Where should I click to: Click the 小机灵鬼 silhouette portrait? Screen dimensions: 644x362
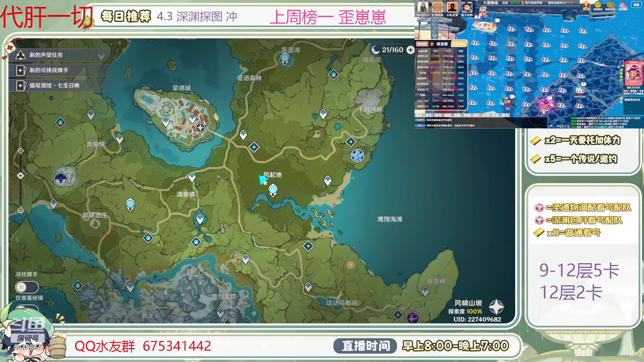452,8
